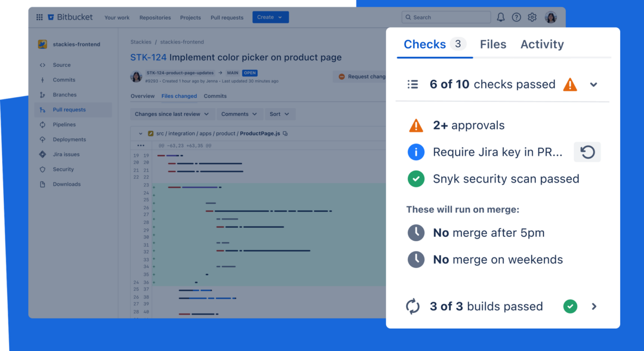Open the app switcher grid icon
Image resolution: width=644 pixels, height=351 pixels.
[39, 17]
